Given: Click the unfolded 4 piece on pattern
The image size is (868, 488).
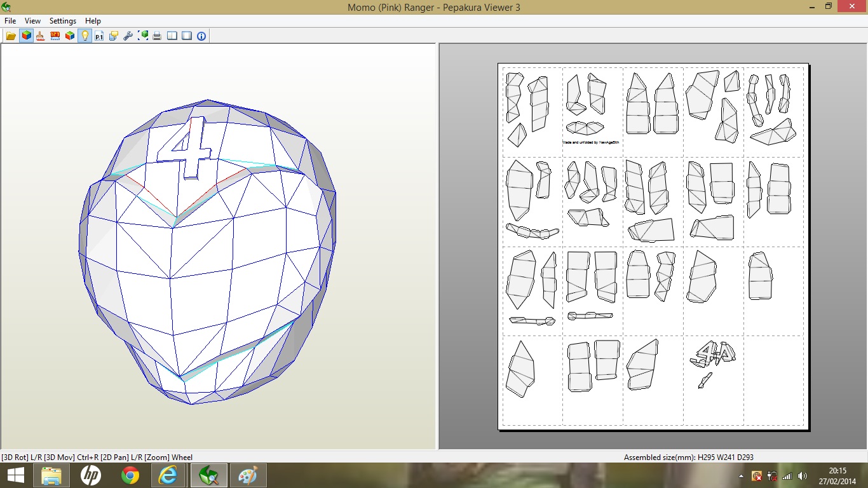Looking at the screenshot, I should 713,355.
